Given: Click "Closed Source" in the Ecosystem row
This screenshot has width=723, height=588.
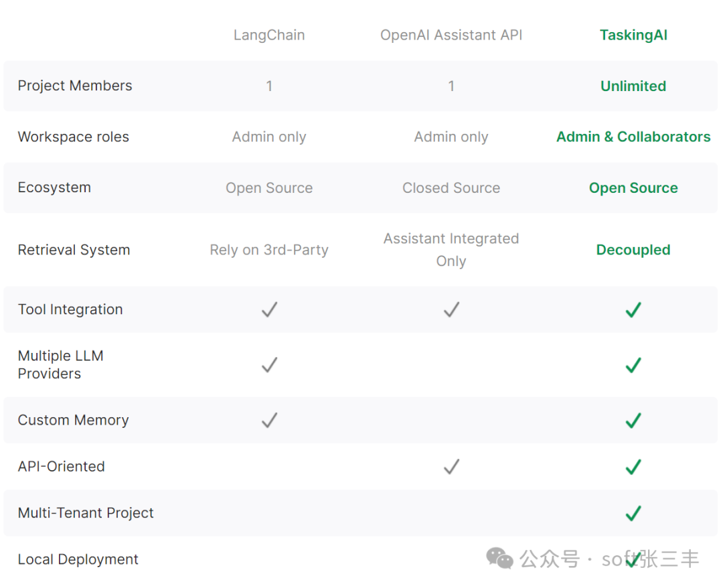Looking at the screenshot, I should tap(451, 188).
